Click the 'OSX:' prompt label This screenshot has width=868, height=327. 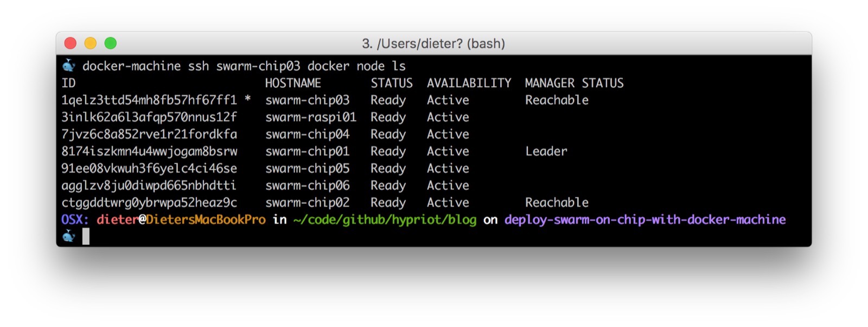75,220
